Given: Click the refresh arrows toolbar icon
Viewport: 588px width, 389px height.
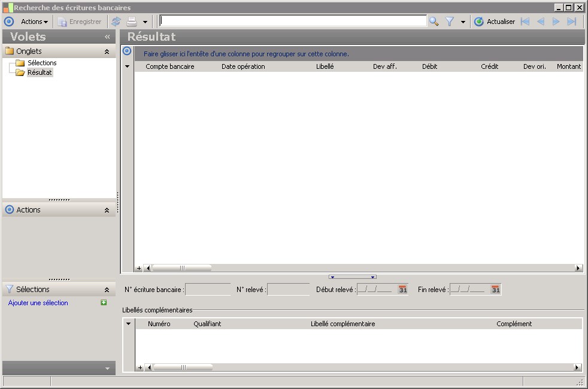Looking at the screenshot, I should (x=116, y=22).
